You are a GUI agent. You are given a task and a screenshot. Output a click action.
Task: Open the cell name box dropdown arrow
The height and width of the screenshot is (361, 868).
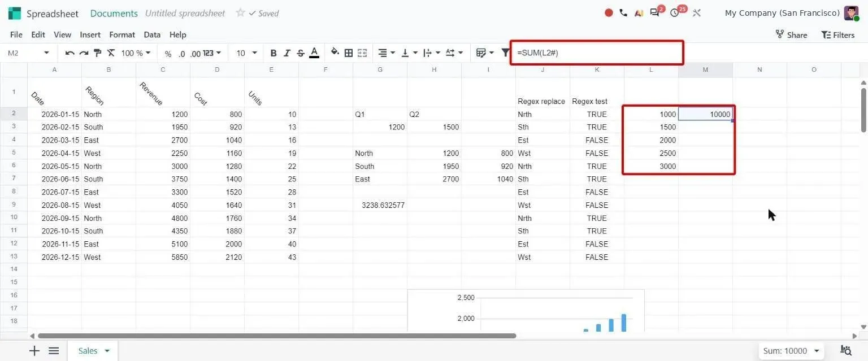click(x=46, y=53)
